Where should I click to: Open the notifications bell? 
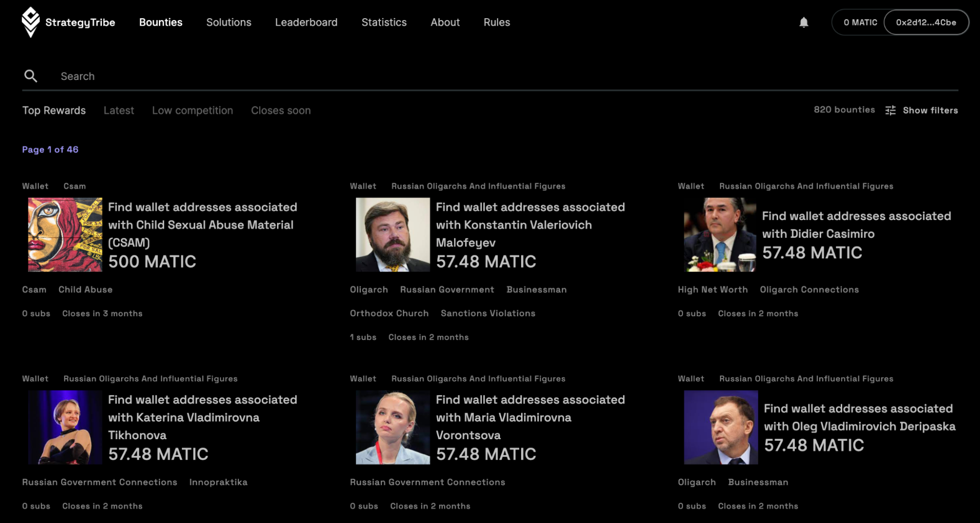pyautogui.click(x=804, y=23)
